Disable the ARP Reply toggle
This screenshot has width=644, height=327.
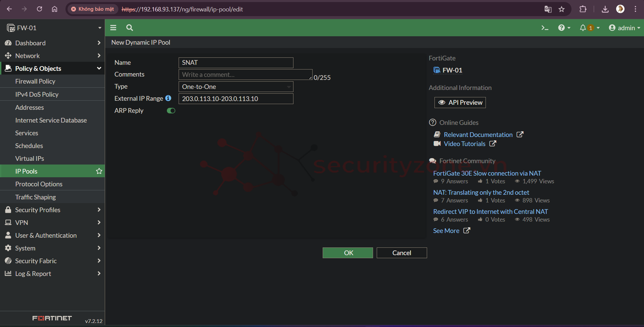click(171, 111)
